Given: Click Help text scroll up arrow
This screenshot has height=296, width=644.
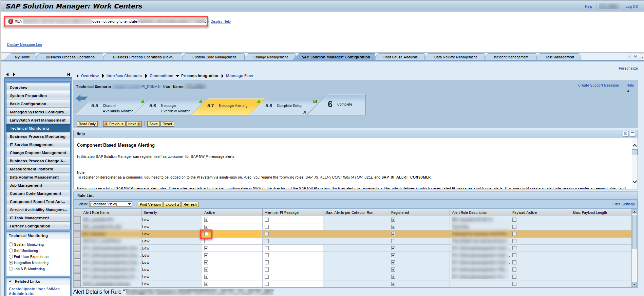Looking at the screenshot, I should point(634,145).
